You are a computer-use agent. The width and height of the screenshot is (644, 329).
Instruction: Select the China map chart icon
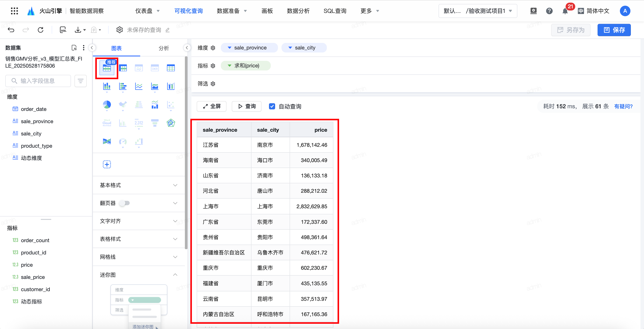coord(123,105)
